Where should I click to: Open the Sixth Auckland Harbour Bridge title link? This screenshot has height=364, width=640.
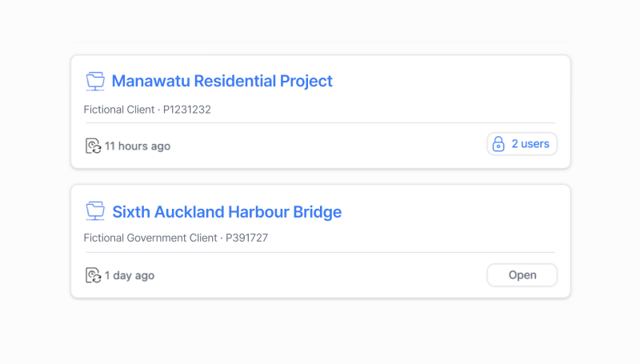pyautogui.click(x=227, y=212)
